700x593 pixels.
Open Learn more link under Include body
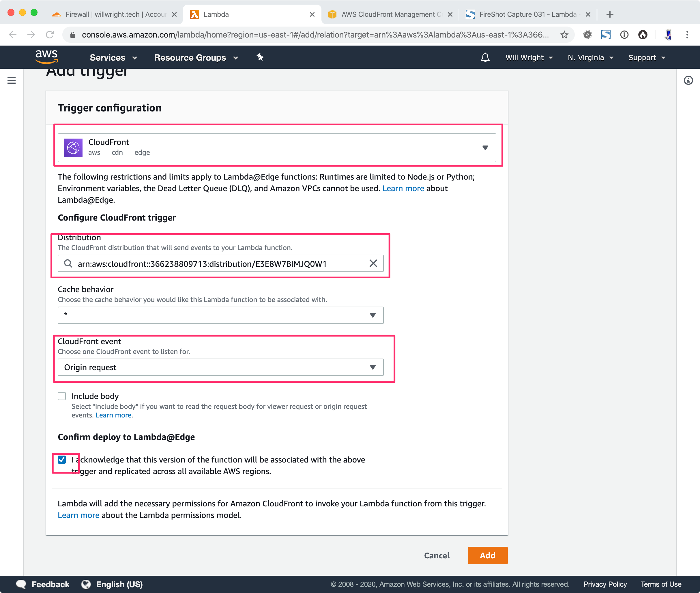[113, 415]
